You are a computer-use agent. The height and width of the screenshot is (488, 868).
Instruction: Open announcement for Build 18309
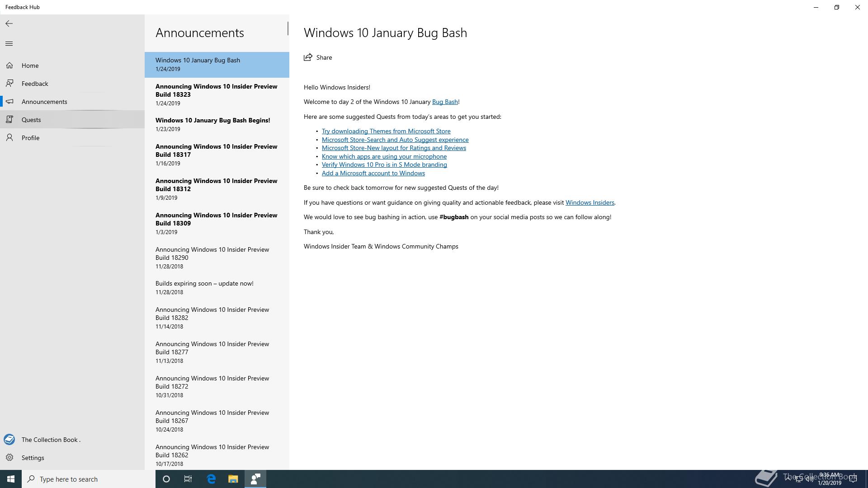(x=217, y=224)
